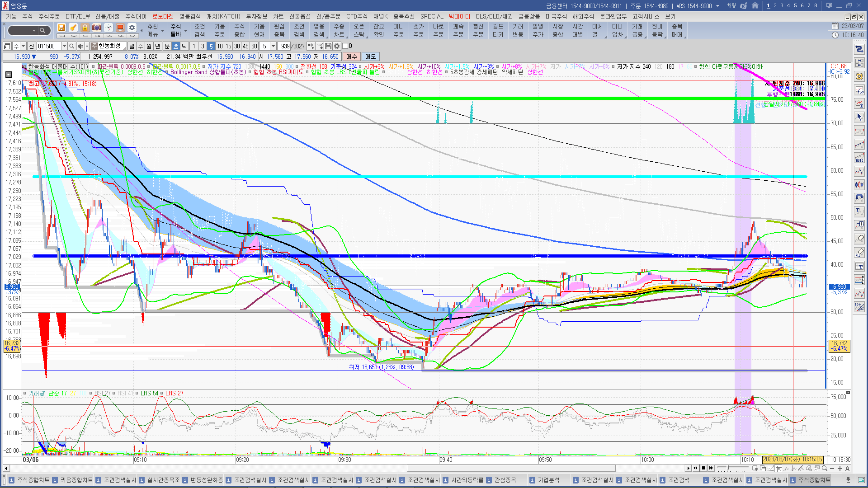The width and height of the screenshot is (868, 488).
Task: Click the camera screenshot icon S4
Action: pyautogui.click(x=97, y=28)
